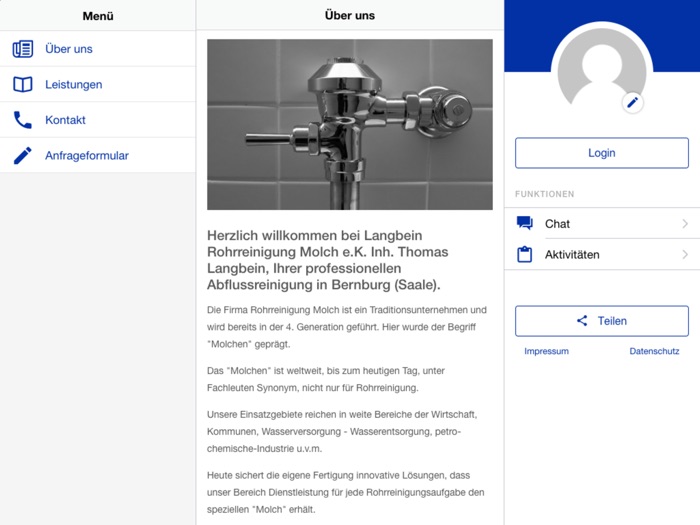
Task: Open the Impressum link
Action: coord(546,351)
